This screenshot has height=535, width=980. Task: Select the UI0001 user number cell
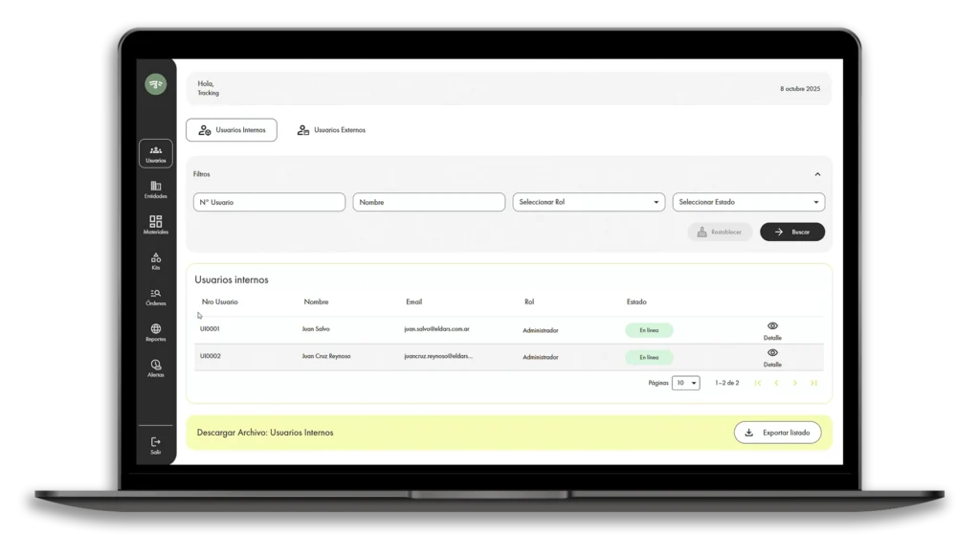coord(210,328)
